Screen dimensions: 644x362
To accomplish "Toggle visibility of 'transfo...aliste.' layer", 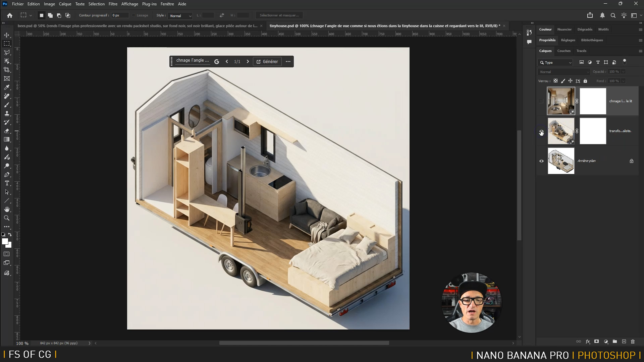I will tap(541, 131).
